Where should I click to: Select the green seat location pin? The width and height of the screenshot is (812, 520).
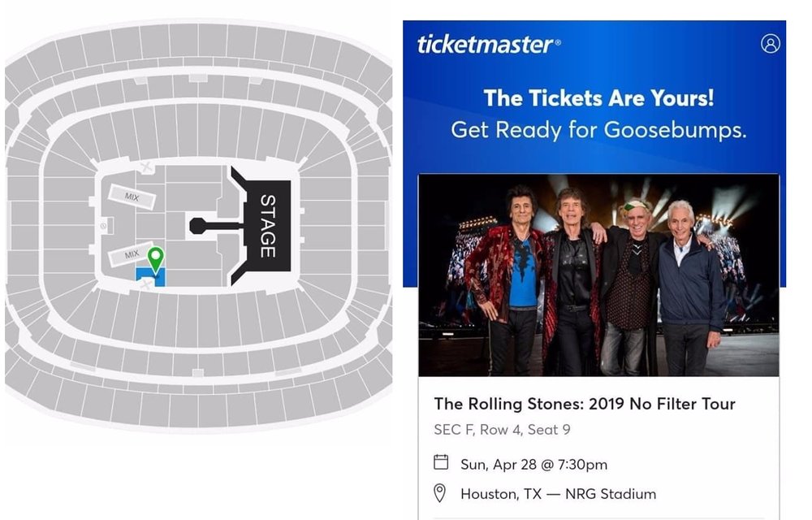(x=155, y=260)
